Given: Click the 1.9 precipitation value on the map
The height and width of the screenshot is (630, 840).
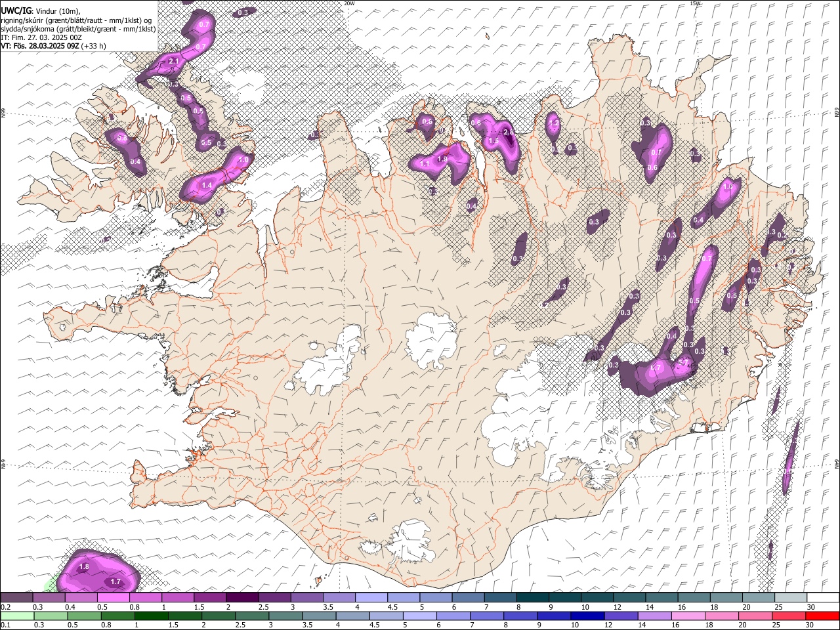Looking at the screenshot, I should [442, 159].
